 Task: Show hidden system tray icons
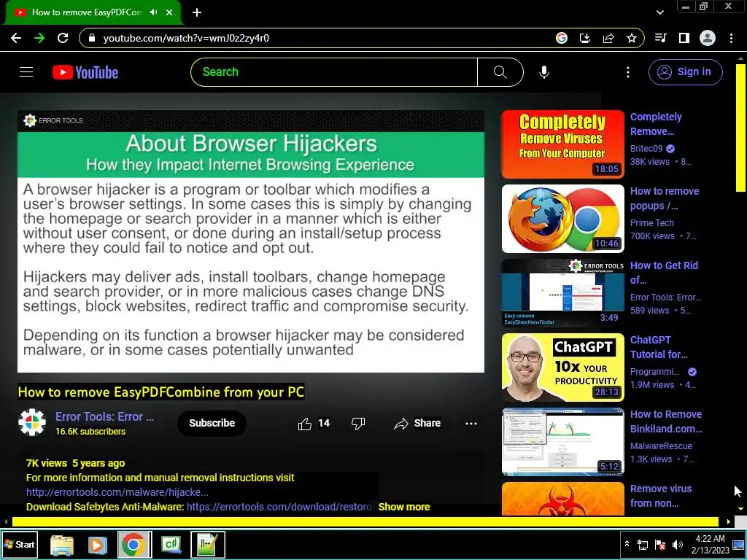tap(627, 544)
